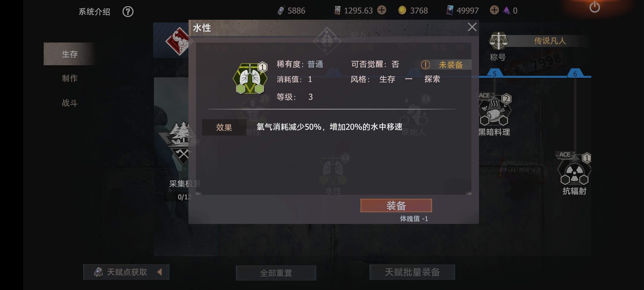Click the plus icon next to 49997
The width and height of the screenshot is (644, 290).
coord(494,10)
